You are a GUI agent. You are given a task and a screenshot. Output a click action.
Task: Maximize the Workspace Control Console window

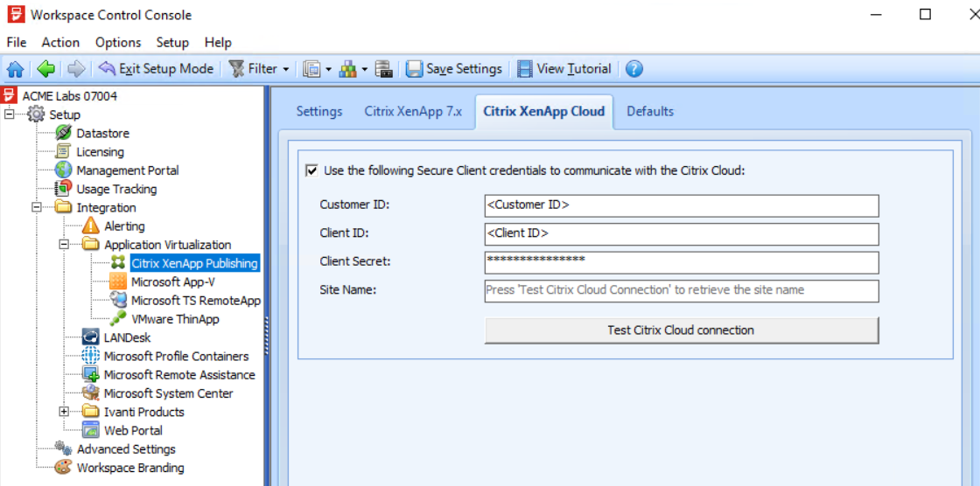tap(926, 14)
